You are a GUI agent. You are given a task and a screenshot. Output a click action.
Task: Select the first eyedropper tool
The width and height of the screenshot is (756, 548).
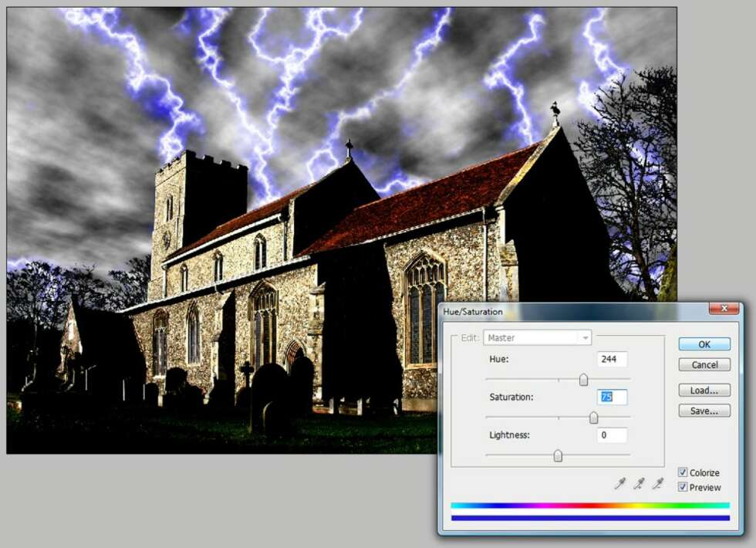pos(620,483)
